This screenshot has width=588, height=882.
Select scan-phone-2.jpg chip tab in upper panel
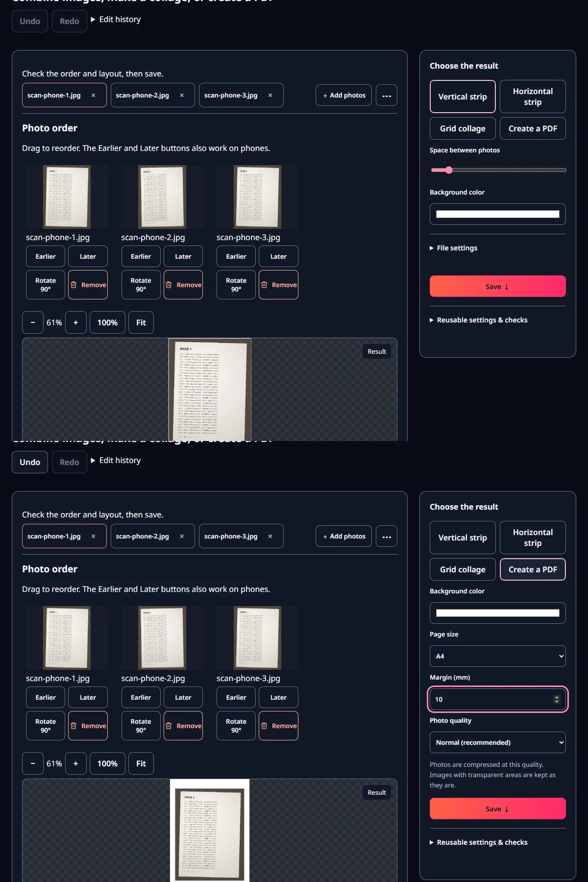tap(142, 96)
